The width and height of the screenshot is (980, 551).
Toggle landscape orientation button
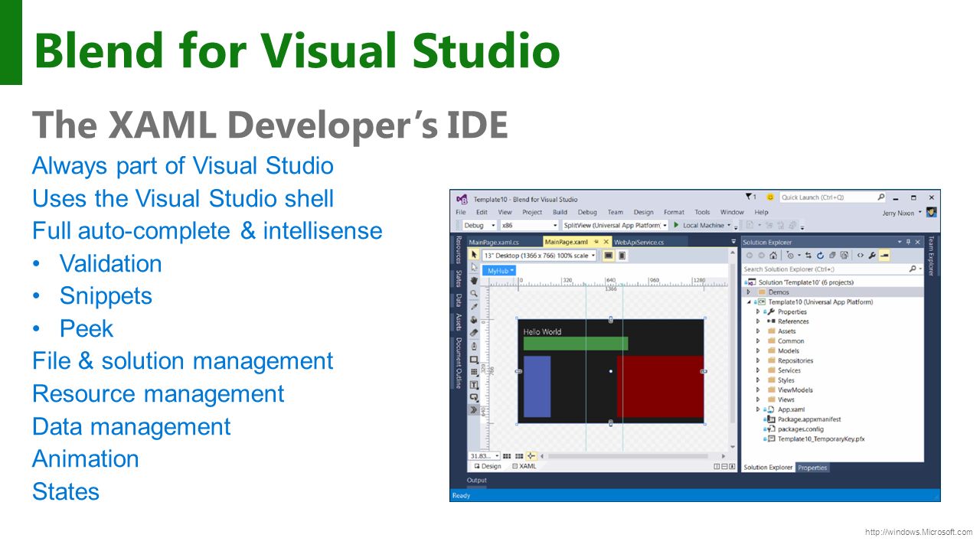(x=609, y=256)
